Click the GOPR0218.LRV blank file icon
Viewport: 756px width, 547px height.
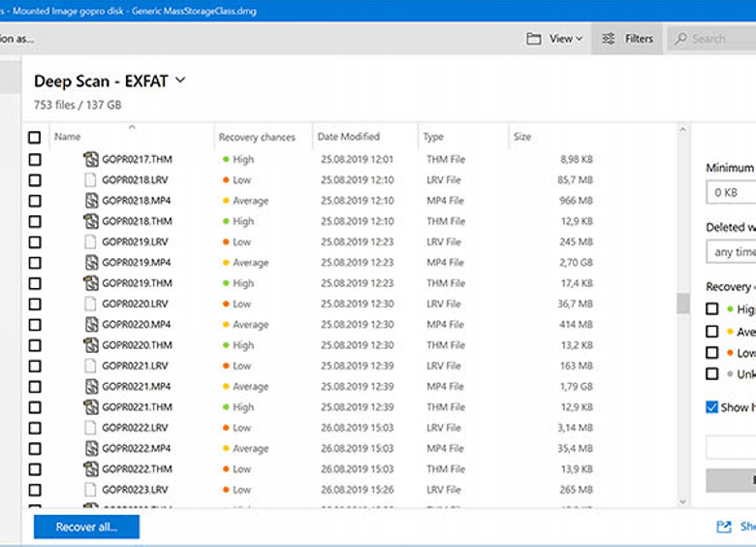point(91,180)
